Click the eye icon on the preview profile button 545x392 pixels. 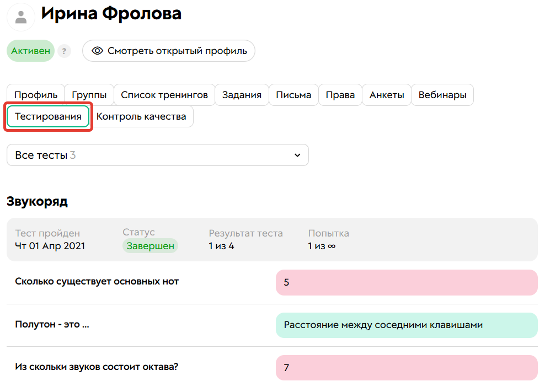98,50
